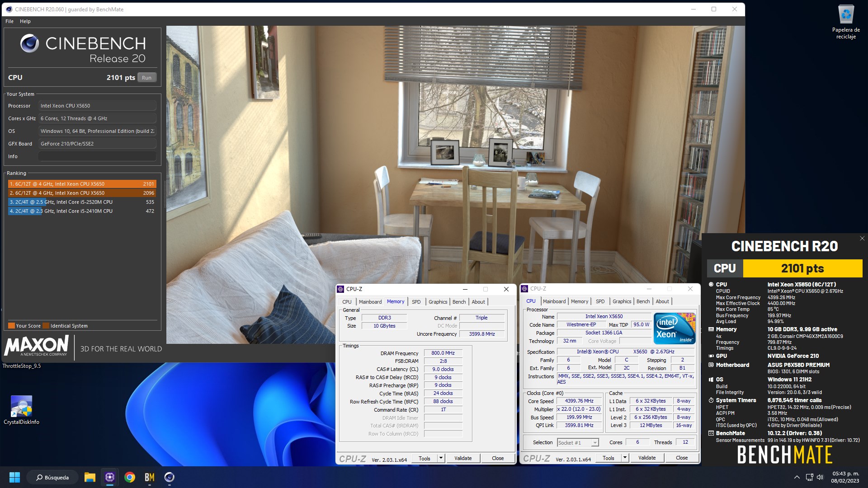This screenshot has height=488, width=868.
Task: Select ranking entry 1 with score 2101
Action: pyautogui.click(x=82, y=184)
